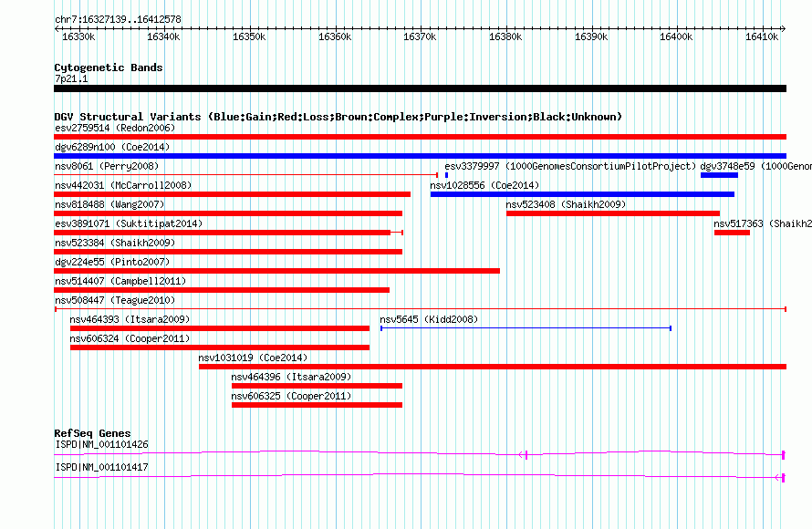812x529 pixels.
Task: Open nsv1031019 (Coe2014) label
Action: click(x=253, y=358)
